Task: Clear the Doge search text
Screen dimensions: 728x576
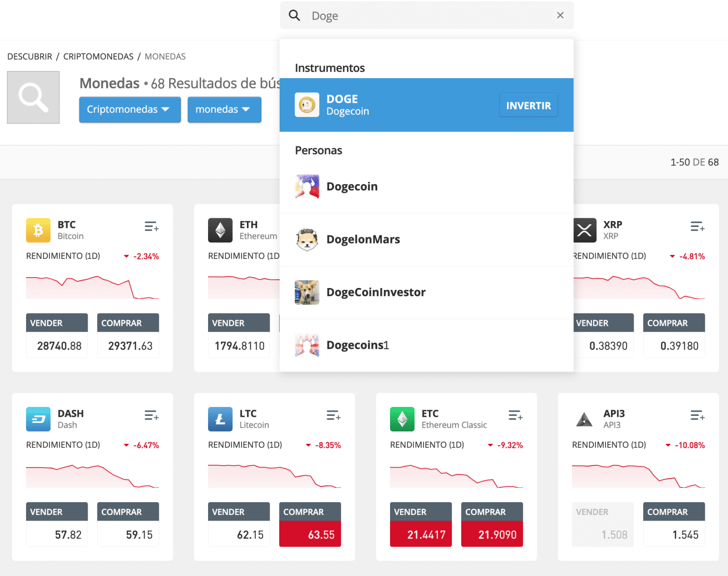Action: [560, 16]
